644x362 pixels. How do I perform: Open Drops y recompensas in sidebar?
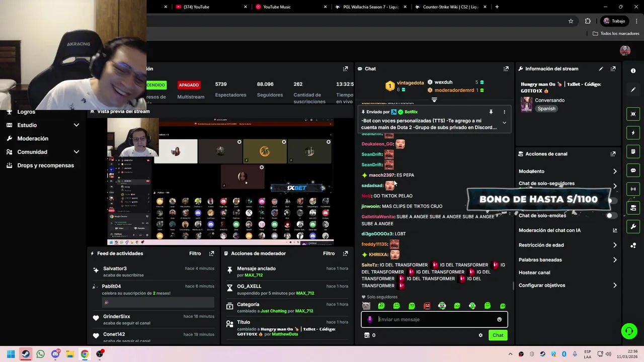(x=45, y=165)
